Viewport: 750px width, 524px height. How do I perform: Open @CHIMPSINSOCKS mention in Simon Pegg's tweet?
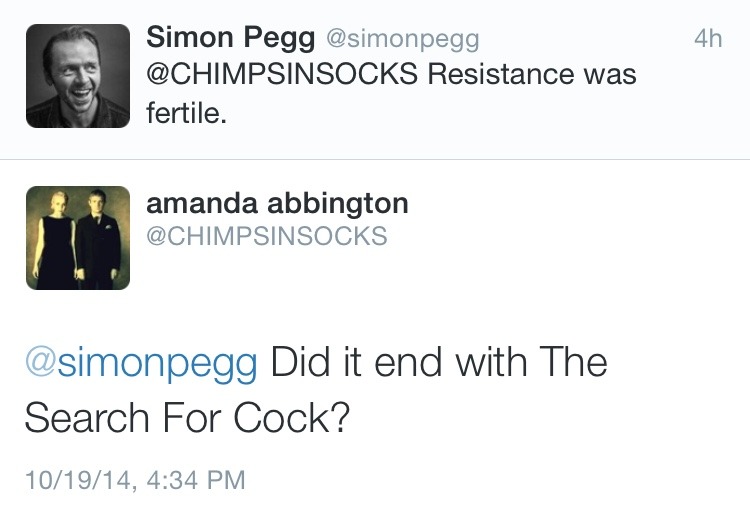[281, 75]
